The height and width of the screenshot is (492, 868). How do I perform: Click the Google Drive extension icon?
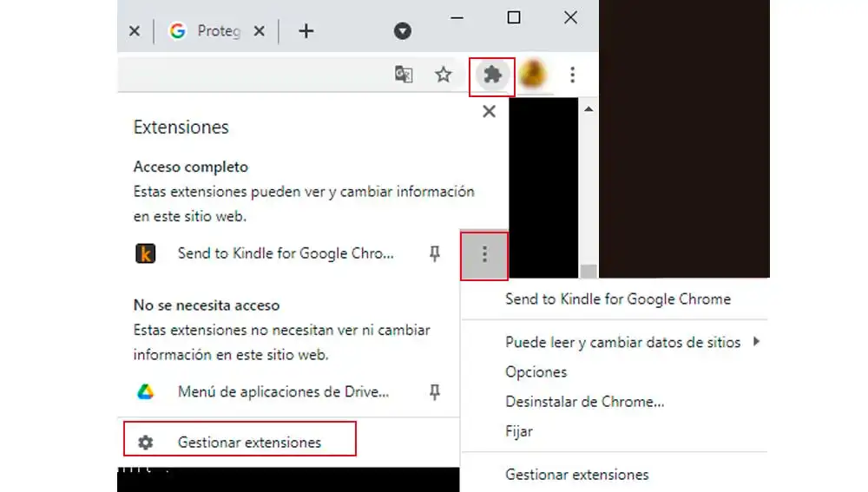click(x=146, y=392)
